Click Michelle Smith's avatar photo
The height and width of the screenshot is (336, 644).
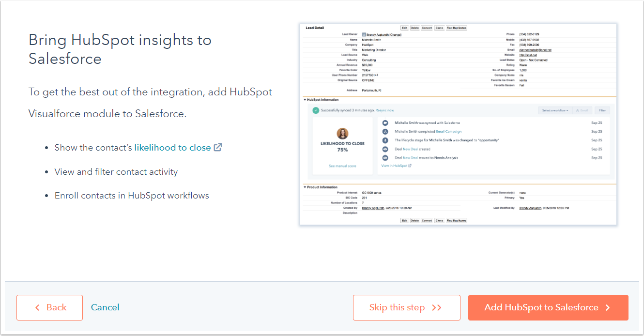click(342, 133)
